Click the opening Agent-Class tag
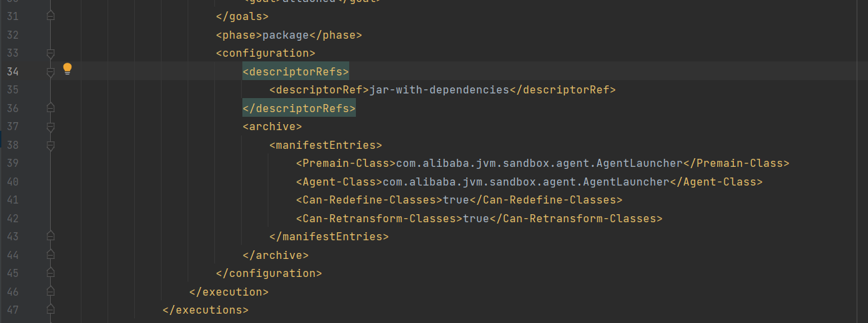The height and width of the screenshot is (323, 868). (x=339, y=182)
